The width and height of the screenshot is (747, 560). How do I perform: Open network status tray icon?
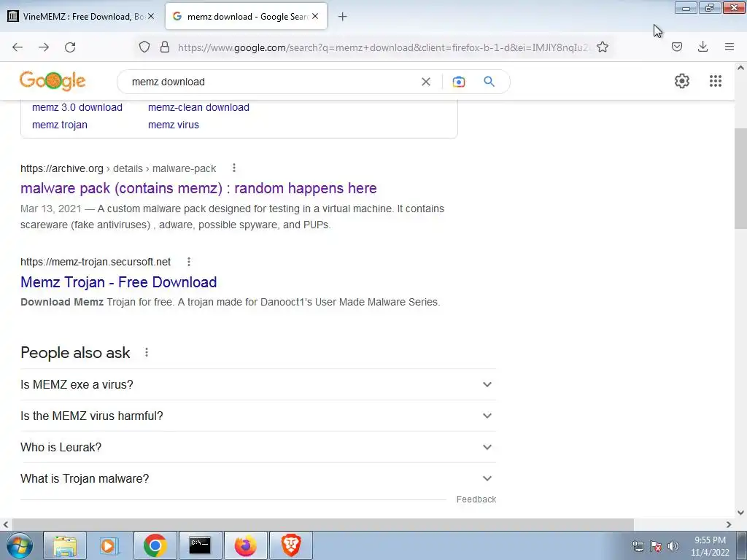638,546
